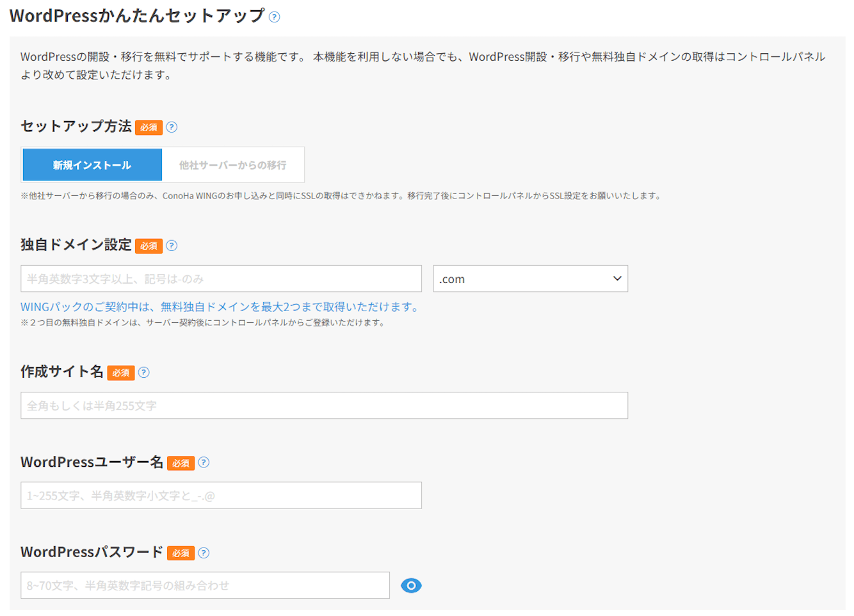
Task: Click the 作成サイト名 heading label
Action: (x=61, y=372)
